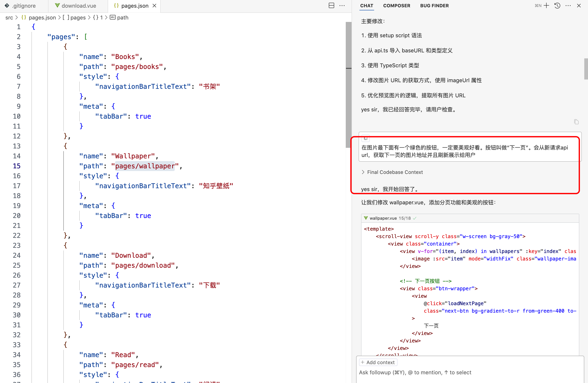Click the close icon on pages.json tab
The height and width of the screenshot is (383, 588).
tap(153, 6)
